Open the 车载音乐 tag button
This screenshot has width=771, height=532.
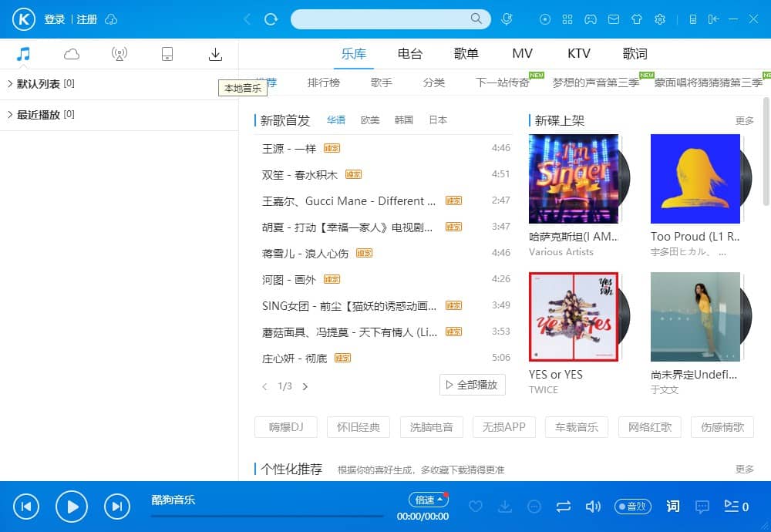[x=576, y=427]
